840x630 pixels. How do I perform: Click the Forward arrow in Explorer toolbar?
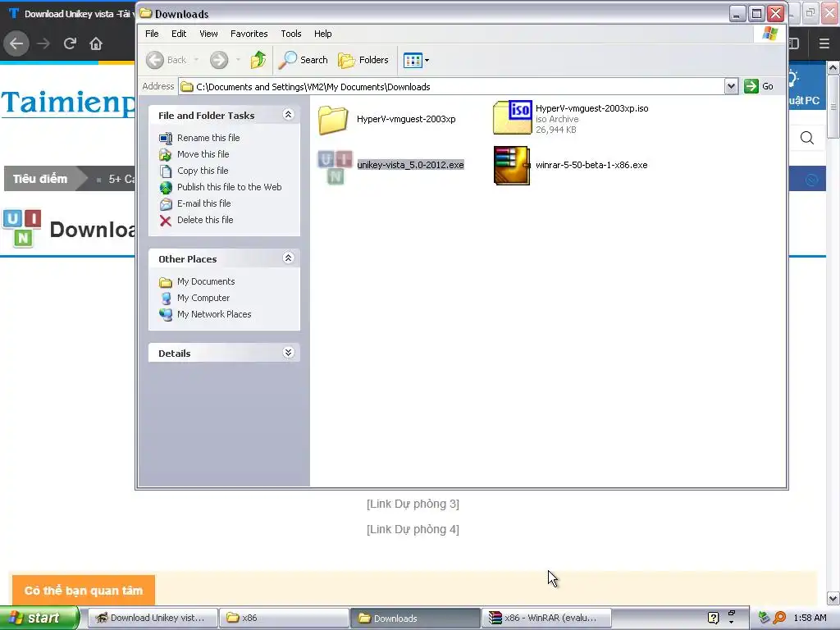click(218, 60)
